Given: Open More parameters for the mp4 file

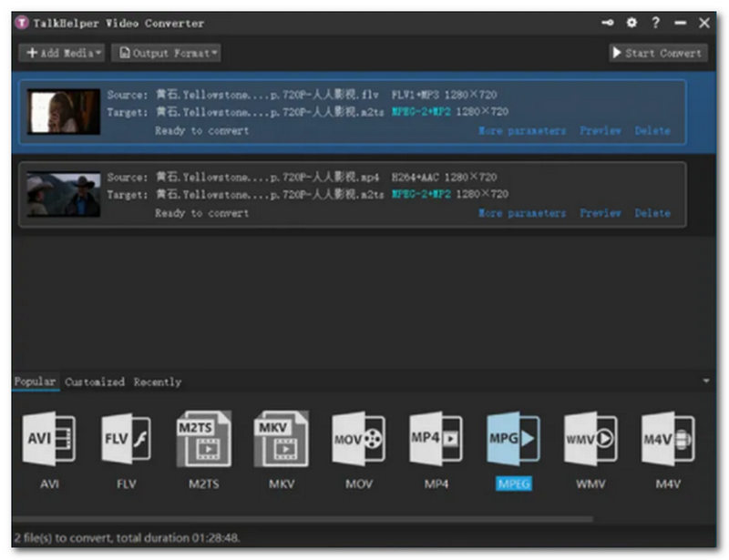Looking at the screenshot, I should (x=522, y=213).
